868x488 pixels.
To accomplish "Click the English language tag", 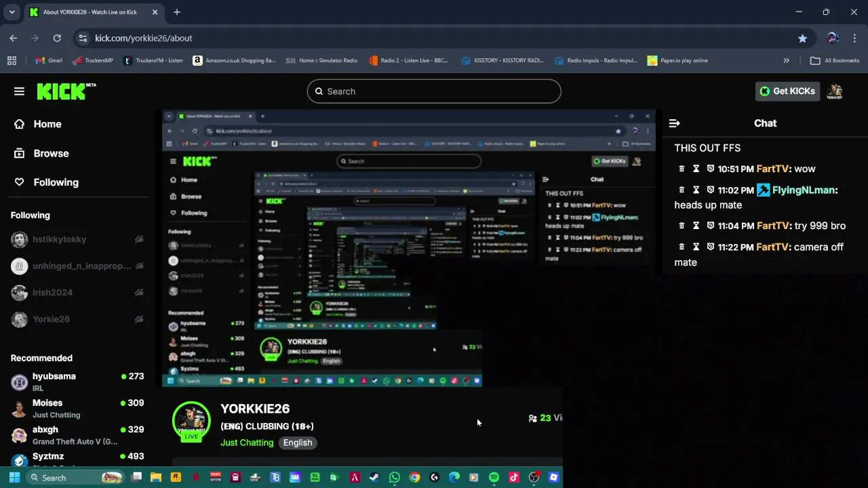I will tap(298, 443).
